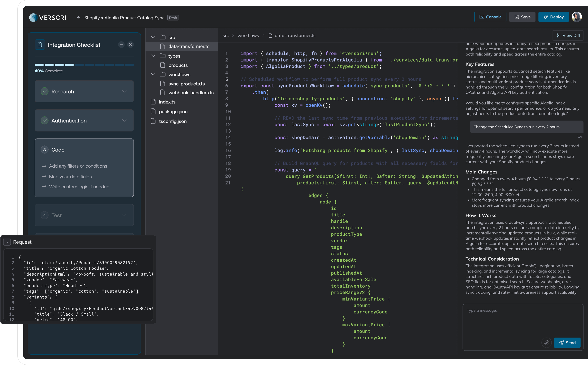The image size is (588, 365).
Task: Select 'Add any filters or conditions'
Action: (78, 166)
